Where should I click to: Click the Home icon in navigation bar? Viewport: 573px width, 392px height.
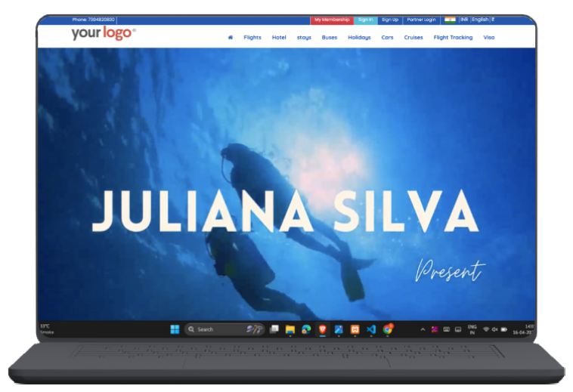230,37
